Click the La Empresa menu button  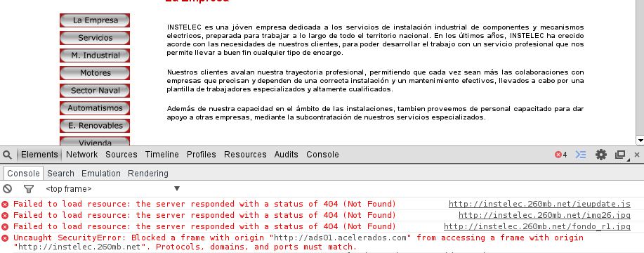tap(95, 20)
